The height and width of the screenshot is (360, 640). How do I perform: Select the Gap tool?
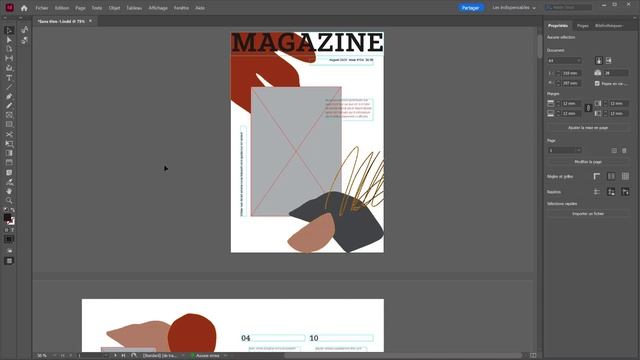click(9, 58)
